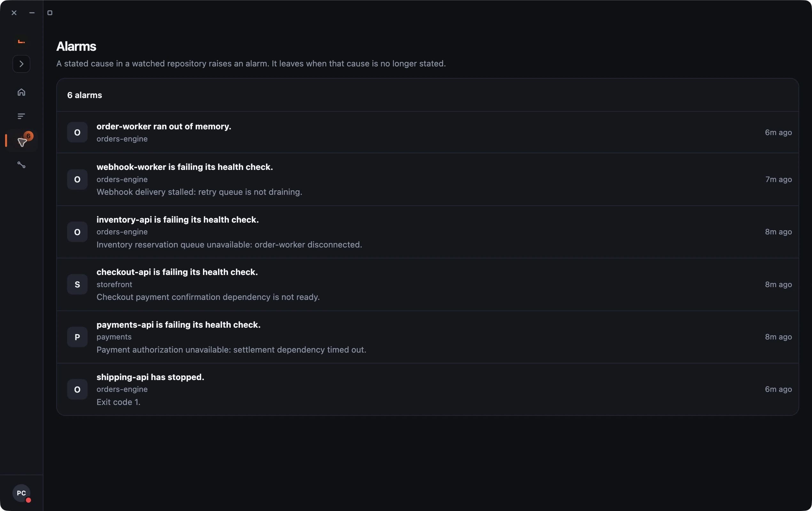The image size is (812, 511).
Task: Close the window with the X button
Action: click(x=14, y=13)
